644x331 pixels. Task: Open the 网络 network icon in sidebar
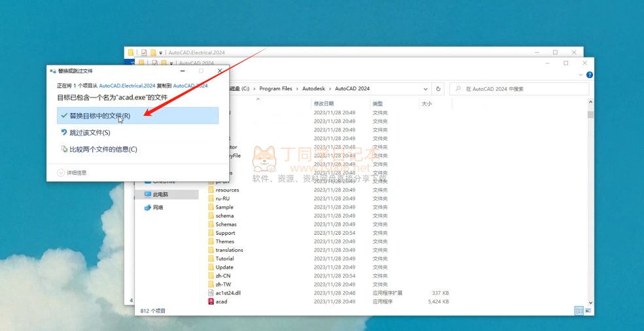147,207
